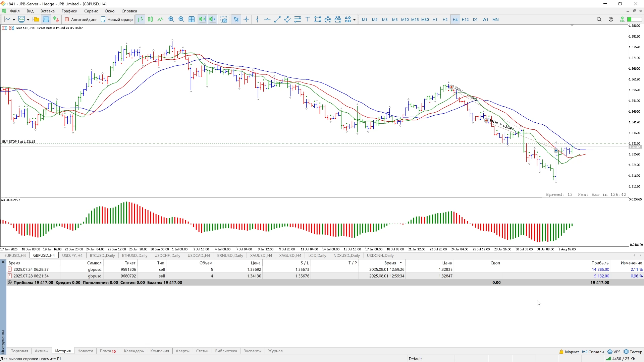Viewport: 644px width, 362px height.
Task: Toggle the Алготрейдинг button
Action: [x=81, y=19]
